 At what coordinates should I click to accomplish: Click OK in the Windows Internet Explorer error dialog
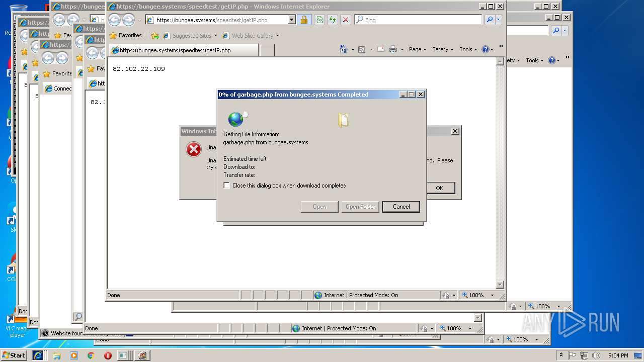coord(439,188)
